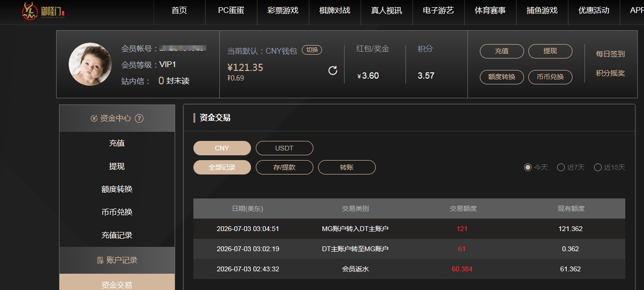Screen dimensions: 644x290
Task: Click the 0.362 balance value
Action: point(571,249)
